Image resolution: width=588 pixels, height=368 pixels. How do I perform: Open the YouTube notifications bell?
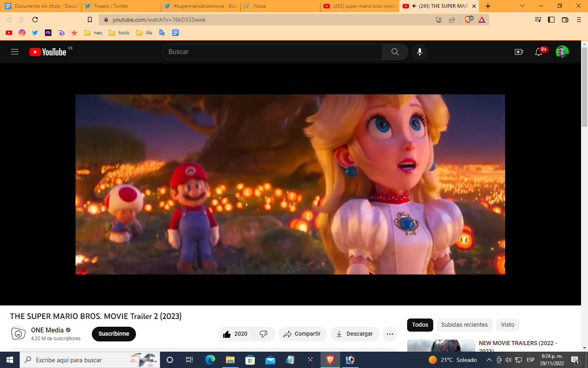click(x=539, y=52)
